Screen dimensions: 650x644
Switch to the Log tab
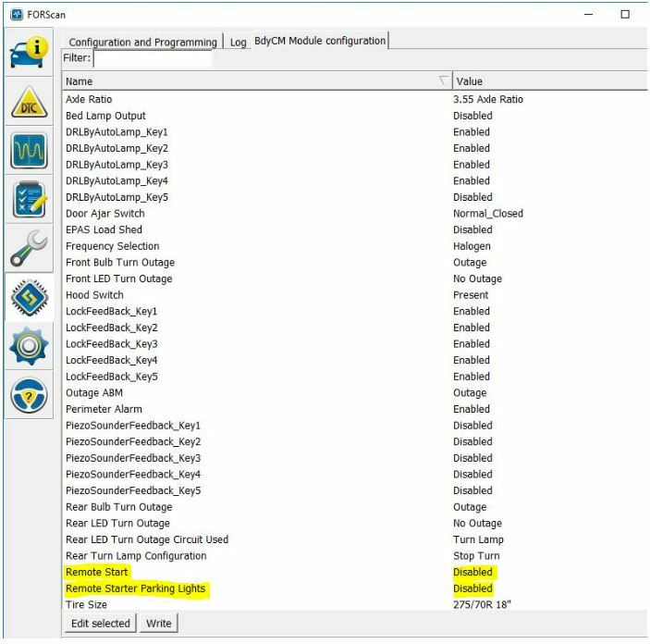238,42
